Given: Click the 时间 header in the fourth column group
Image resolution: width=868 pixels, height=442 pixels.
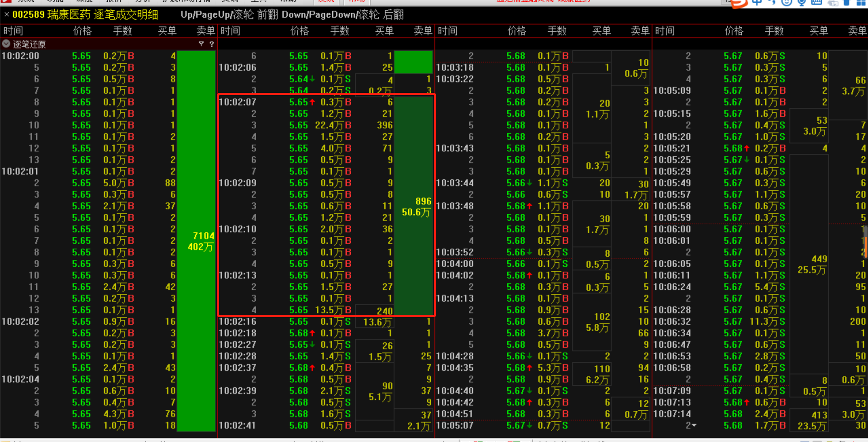Looking at the screenshot, I should click(664, 31).
